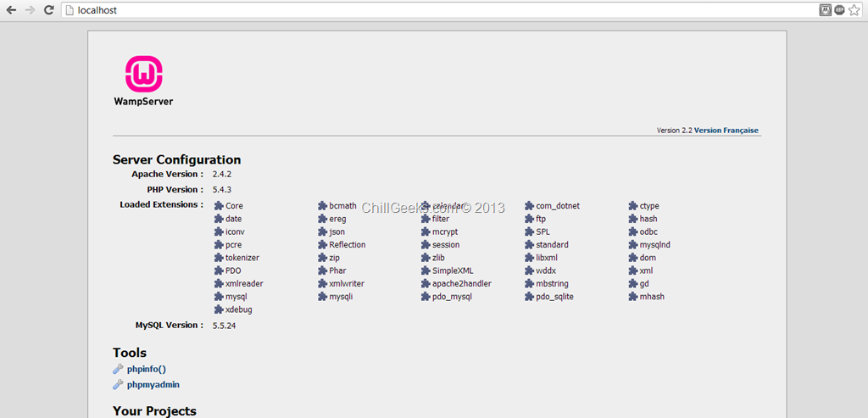Bookmark this page with the star icon
This screenshot has height=418, width=868.
[854, 10]
